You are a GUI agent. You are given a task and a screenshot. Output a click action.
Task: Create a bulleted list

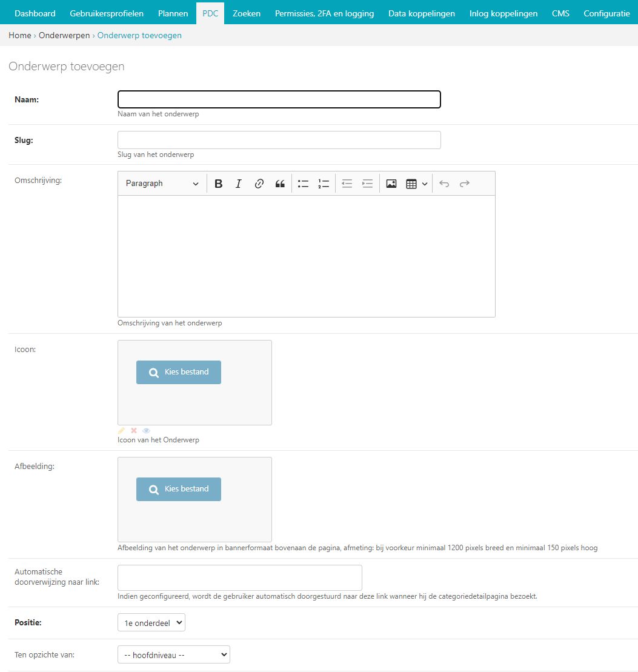click(304, 184)
